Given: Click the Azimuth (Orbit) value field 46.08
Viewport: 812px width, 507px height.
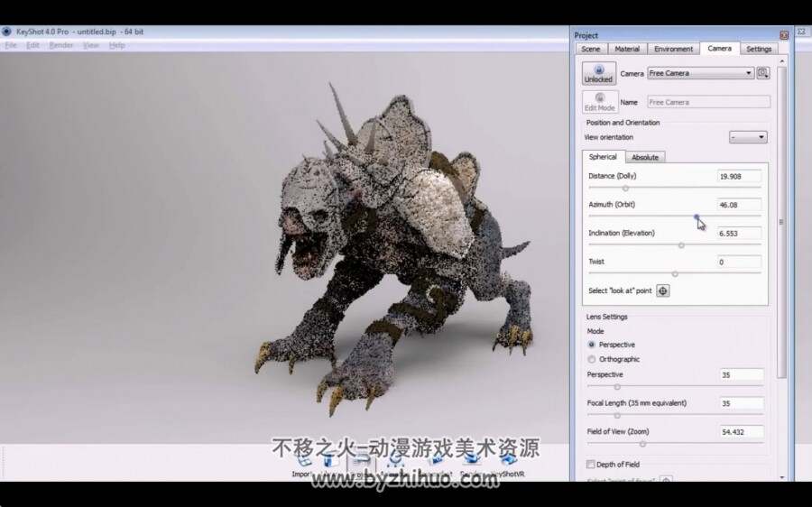Looking at the screenshot, I should (x=739, y=205).
